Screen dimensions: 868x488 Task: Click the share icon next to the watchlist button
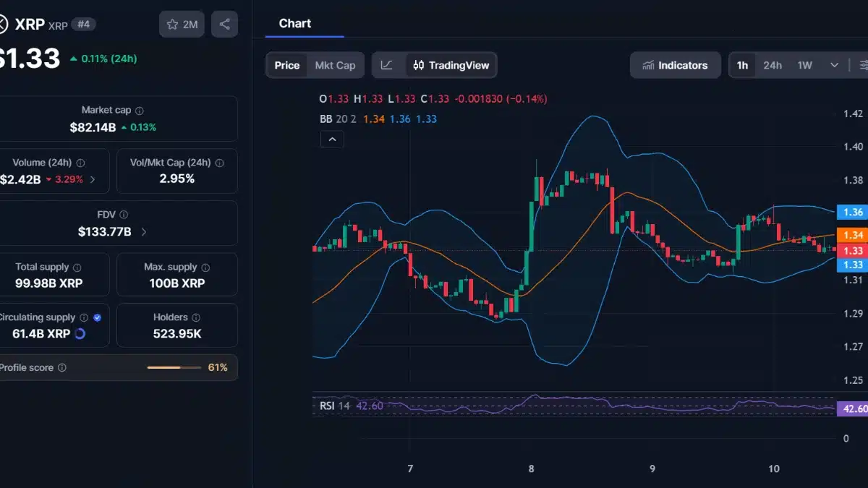(224, 24)
